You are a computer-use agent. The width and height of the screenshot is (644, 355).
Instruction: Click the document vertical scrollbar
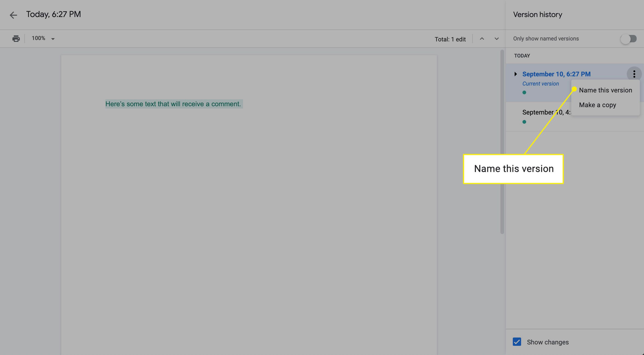coord(502,142)
